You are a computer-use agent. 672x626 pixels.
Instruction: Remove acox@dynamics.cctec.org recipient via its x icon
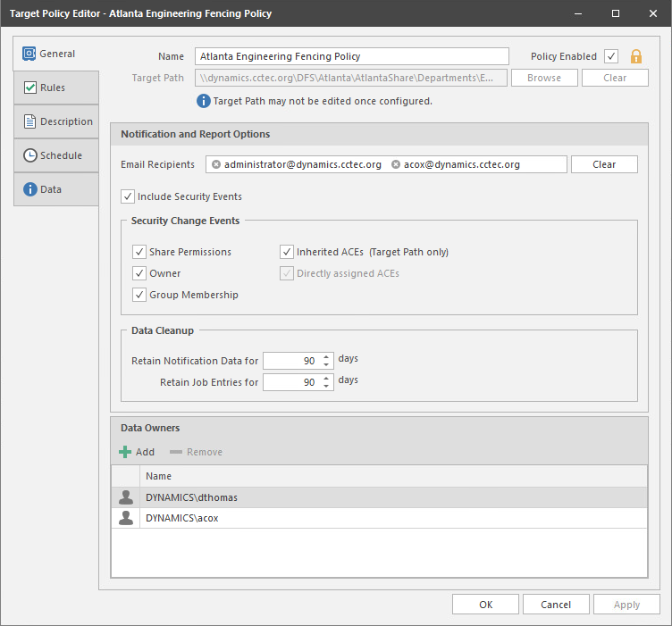tap(396, 164)
